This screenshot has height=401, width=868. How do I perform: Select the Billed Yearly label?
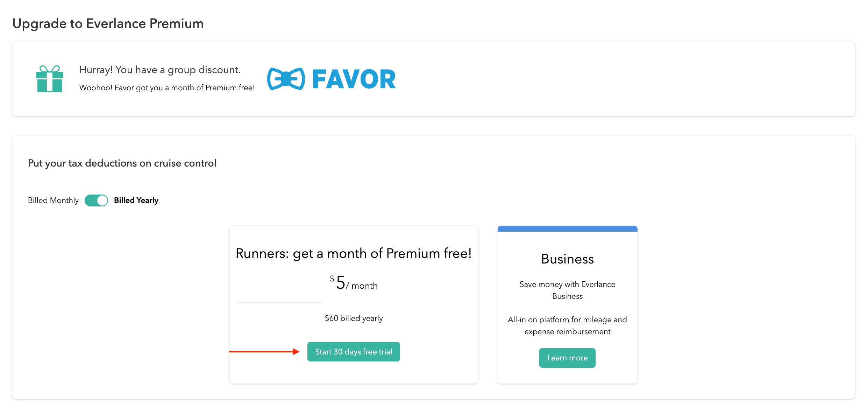(136, 200)
